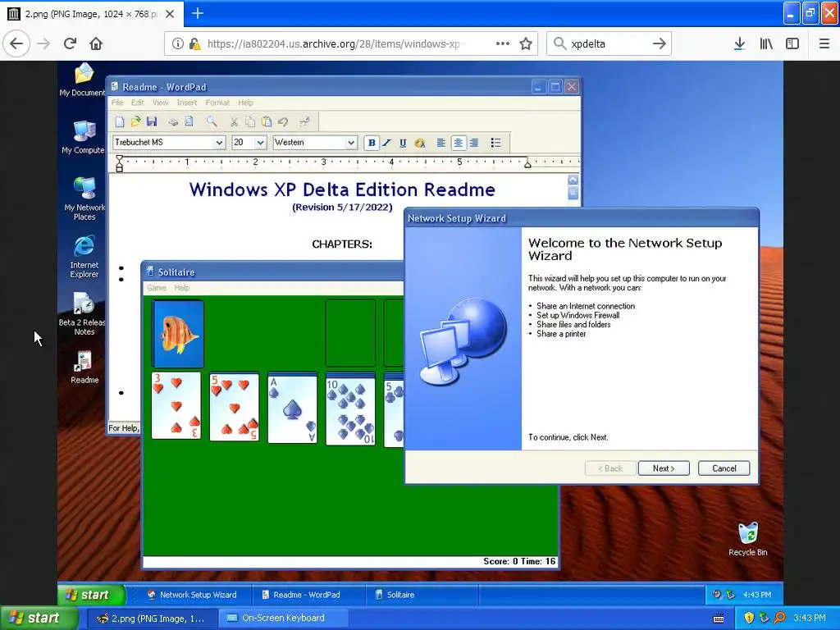
Task: Click the Start button inside the XP image
Action: point(90,595)
